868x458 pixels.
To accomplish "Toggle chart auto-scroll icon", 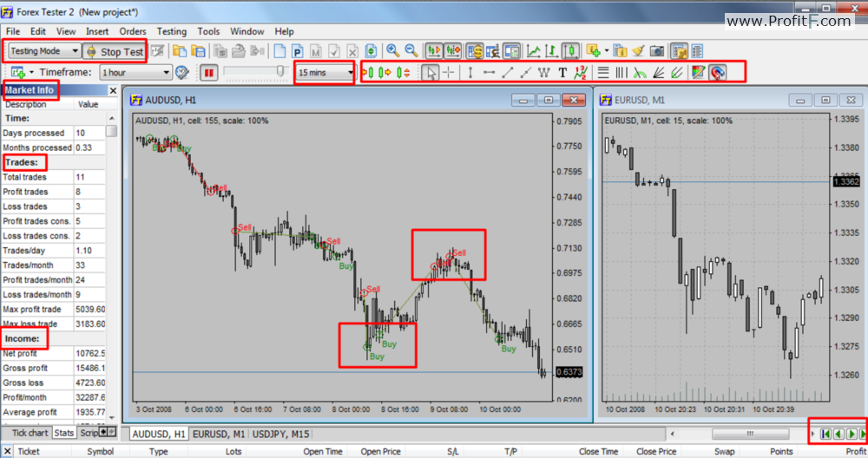I will [x=433, y=51].
